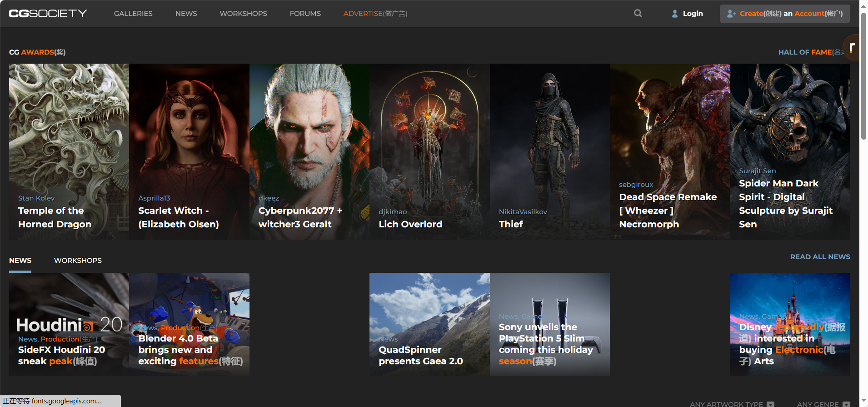This screenshot has height=407, width=868.
Task: Open the floating round 'r' widget
Action: (851, 47)
